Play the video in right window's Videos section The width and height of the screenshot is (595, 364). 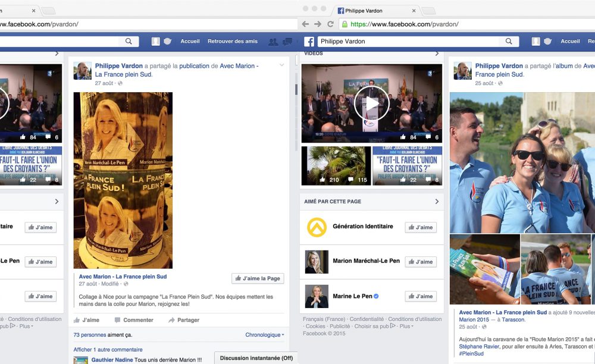[x=371, y=103]
